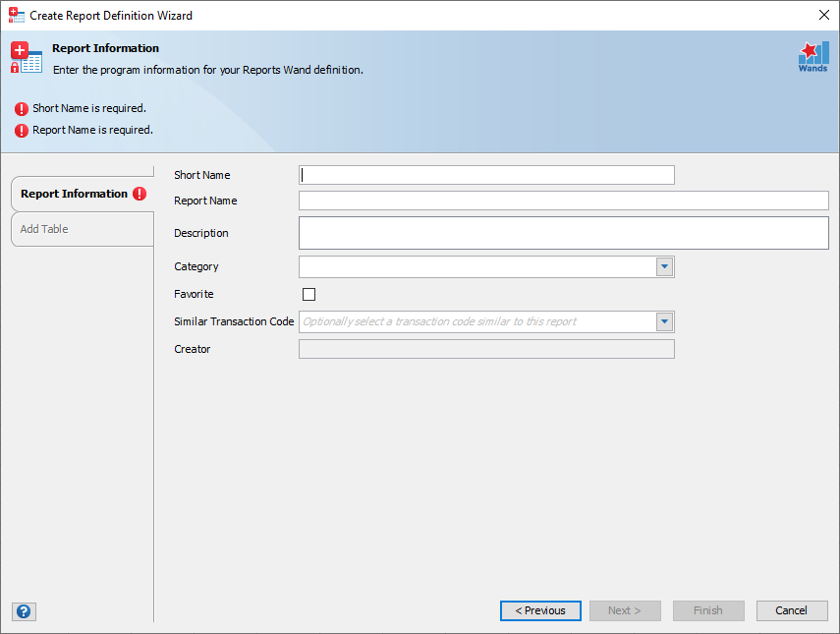Click the error icon beside "Report Name is required"
Screen dimensions: 840x634
22,129
